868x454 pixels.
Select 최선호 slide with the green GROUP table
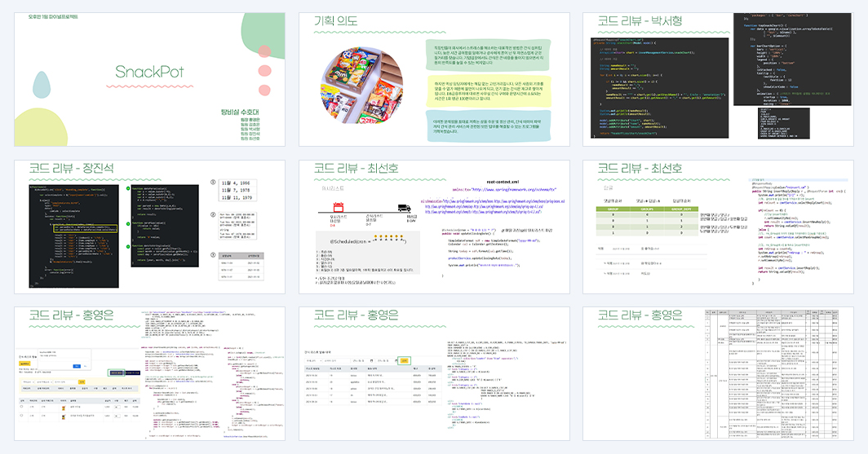[718, 227]
